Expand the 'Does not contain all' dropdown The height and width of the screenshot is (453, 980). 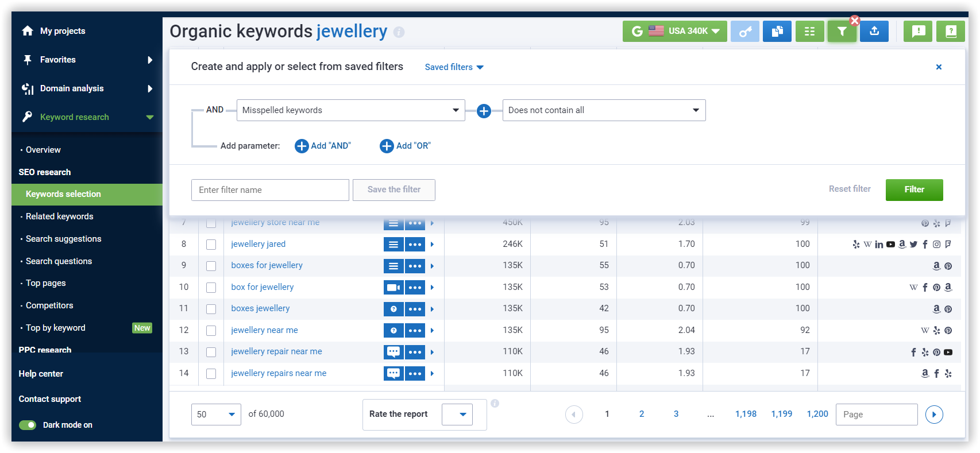point(604,110)
